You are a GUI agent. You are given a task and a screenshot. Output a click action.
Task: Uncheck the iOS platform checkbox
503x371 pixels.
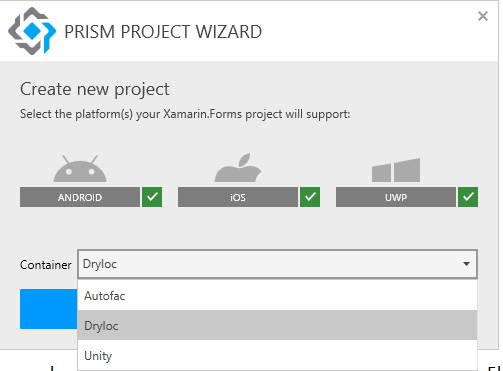point(310,197)
